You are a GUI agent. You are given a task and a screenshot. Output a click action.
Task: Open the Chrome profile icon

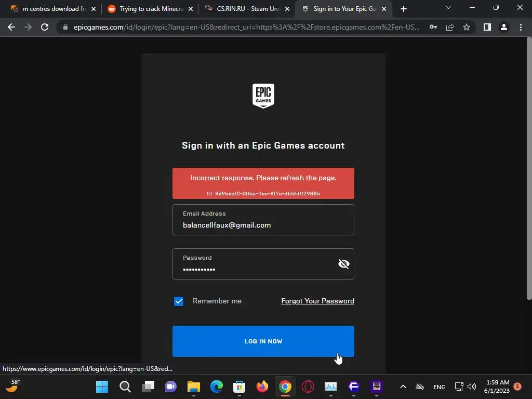click(x=504, y=27)
